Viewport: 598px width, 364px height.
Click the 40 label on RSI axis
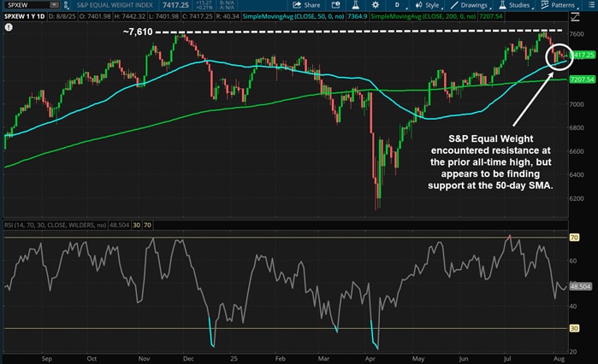coord(573,306)
